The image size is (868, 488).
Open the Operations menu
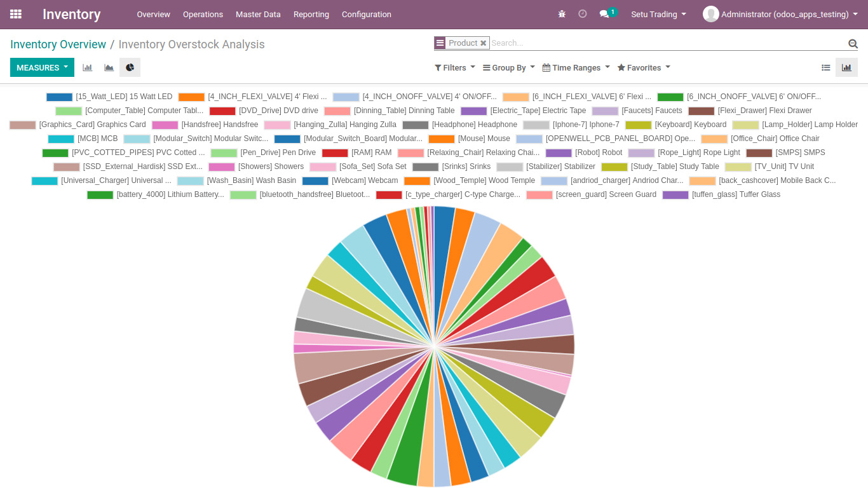(x=203, y=14)
